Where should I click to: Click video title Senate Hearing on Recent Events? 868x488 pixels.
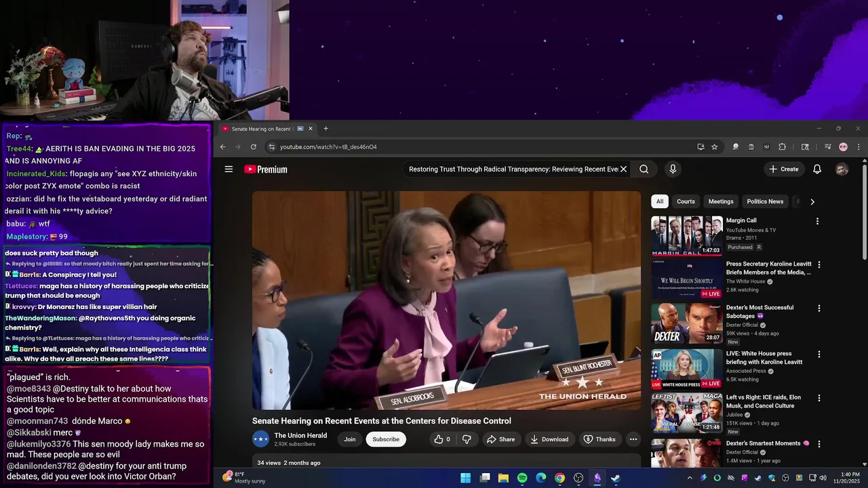coord(382,421)
